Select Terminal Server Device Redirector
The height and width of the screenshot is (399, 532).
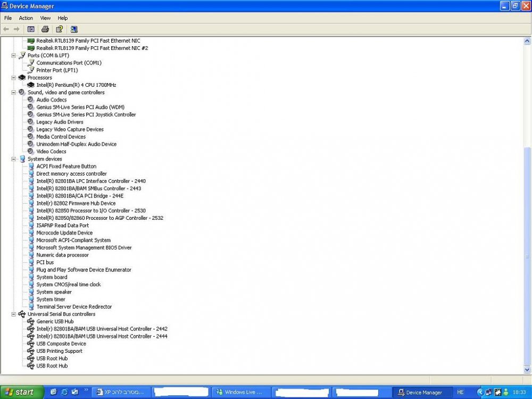[74, 307]
